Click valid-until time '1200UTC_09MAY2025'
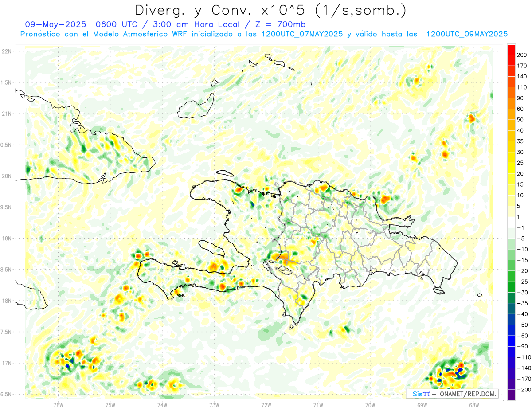Image resolution: width=532 pixels, height=411 pixels. pos(467,34)
